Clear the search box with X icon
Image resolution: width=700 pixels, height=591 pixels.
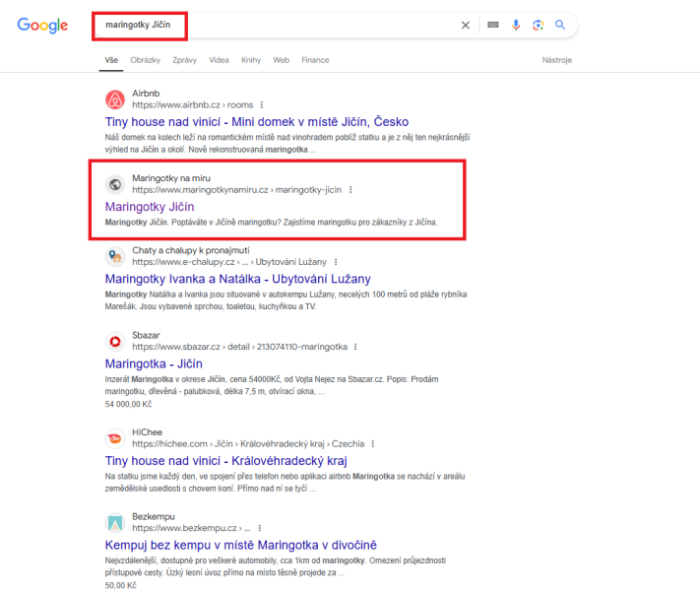click(x=465, y=25)
